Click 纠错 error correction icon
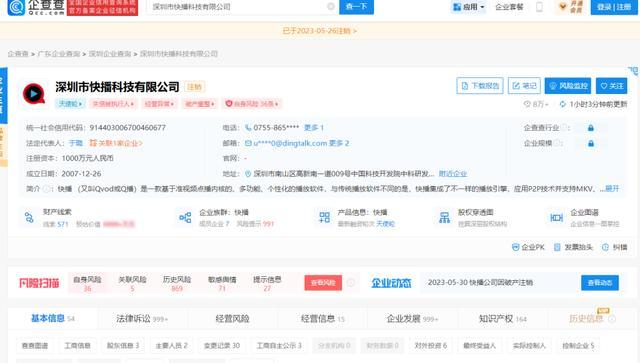This screenshot has height=363, width=640. point(605,247)
